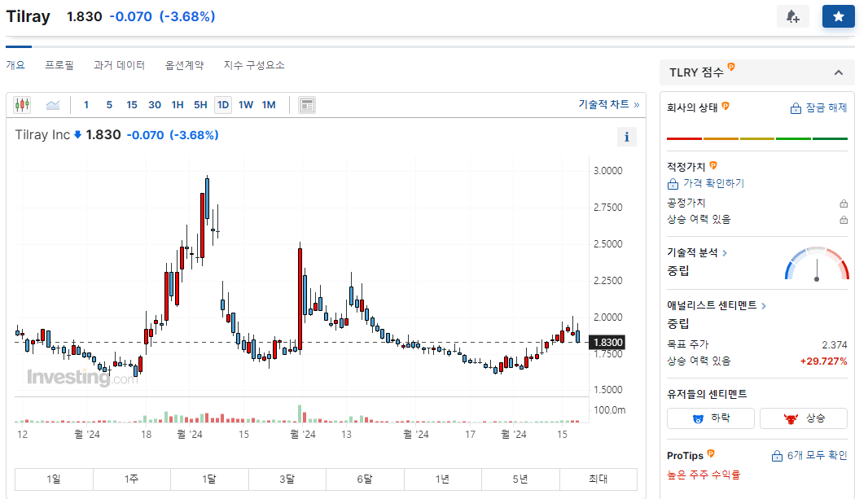Viewport: 868px width, 499px height.
Task: Click the +29.727% upside value
Action: click(824, 361)
